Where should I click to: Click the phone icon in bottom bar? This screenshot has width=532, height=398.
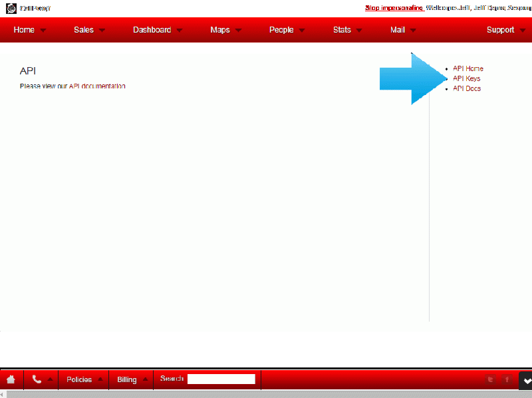tap(37, 379)
